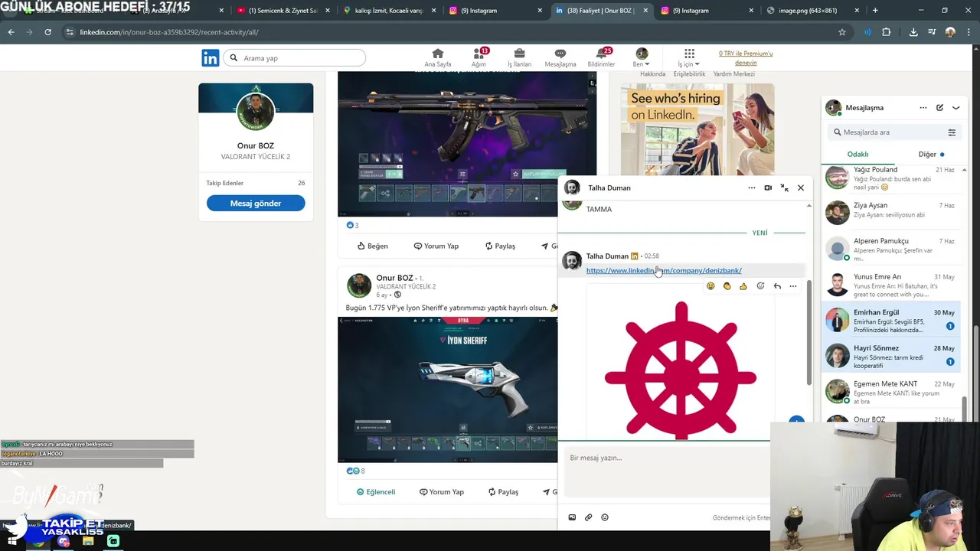This screenshot has height=551, width=980.
Task: Open the LinkedIn home logo
Action: 210,57
